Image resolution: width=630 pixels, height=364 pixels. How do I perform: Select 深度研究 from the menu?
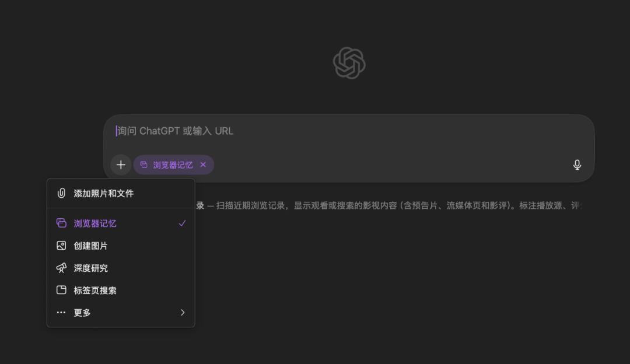point(90,268)
